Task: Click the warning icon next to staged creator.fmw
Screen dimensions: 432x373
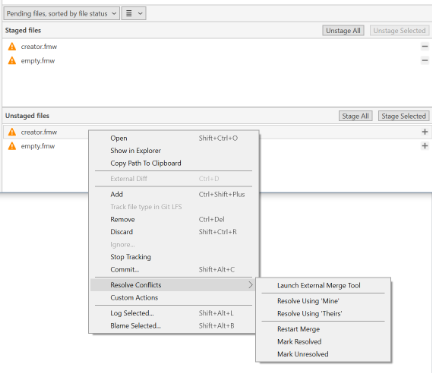Action: (12, 46)
